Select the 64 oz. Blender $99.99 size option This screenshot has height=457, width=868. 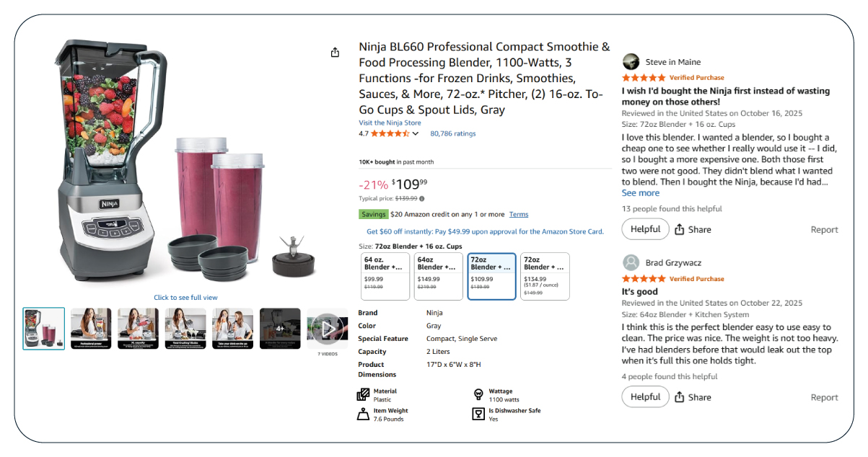[385, 276]
